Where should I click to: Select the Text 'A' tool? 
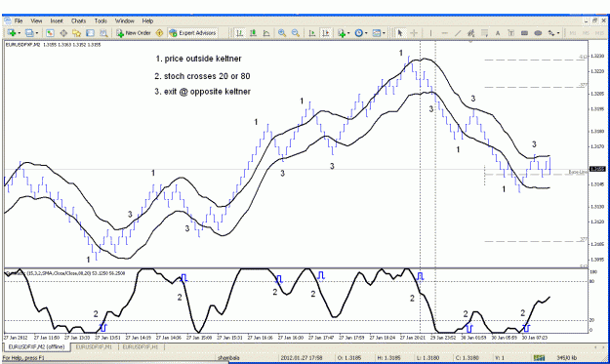[x=498, y=33]
